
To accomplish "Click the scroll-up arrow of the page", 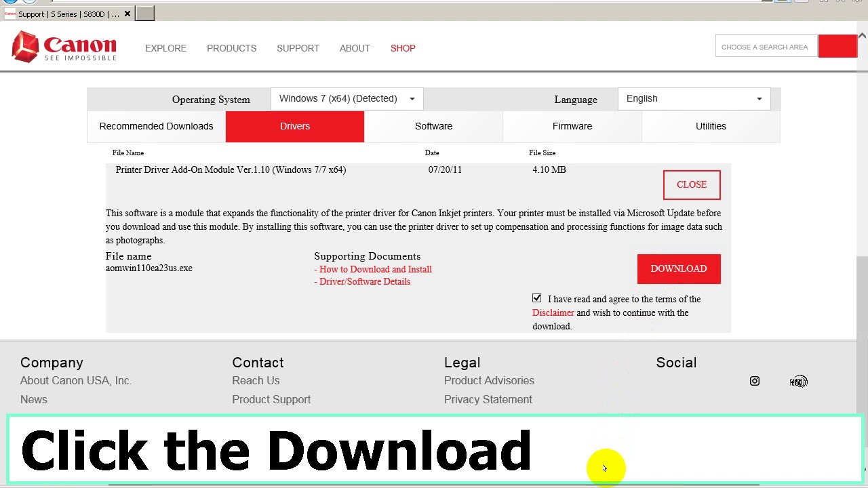I will 862,35.
